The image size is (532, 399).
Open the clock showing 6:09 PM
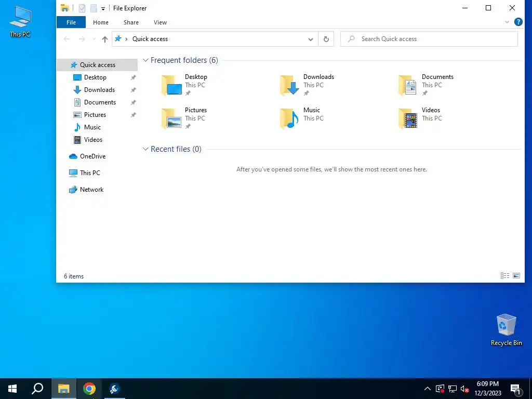487,389
